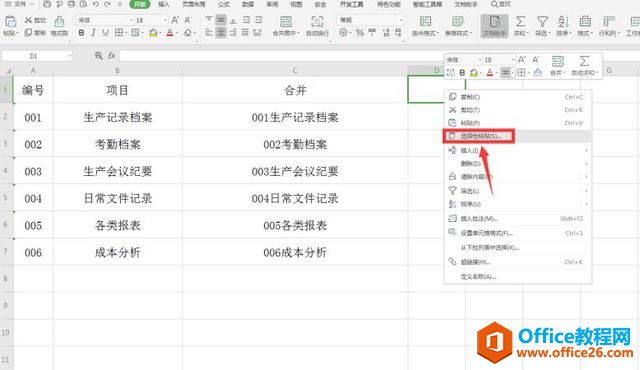The image size is (640, 370).
Task: Switch to the Page Layout (页面布局) tab
Action: [193, 4]
